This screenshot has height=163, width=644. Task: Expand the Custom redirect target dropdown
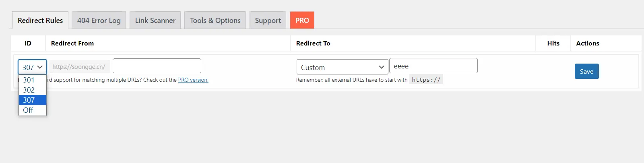coord(342,67)
